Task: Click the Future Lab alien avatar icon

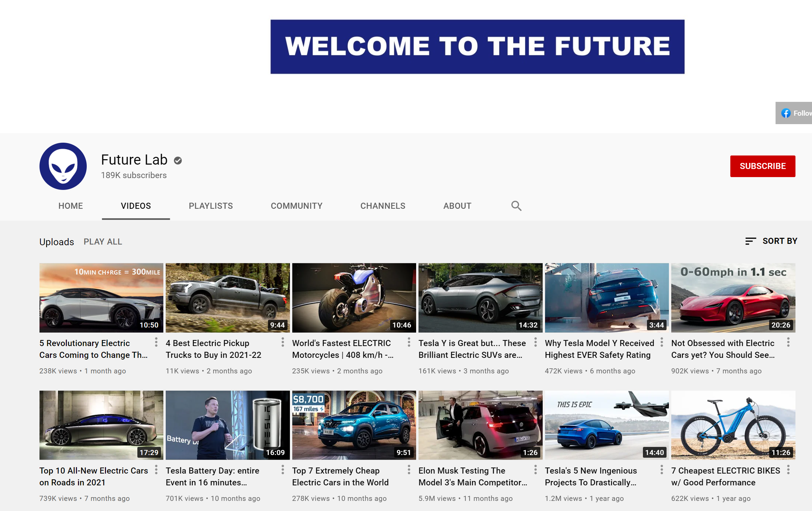Action: (63, 166)
